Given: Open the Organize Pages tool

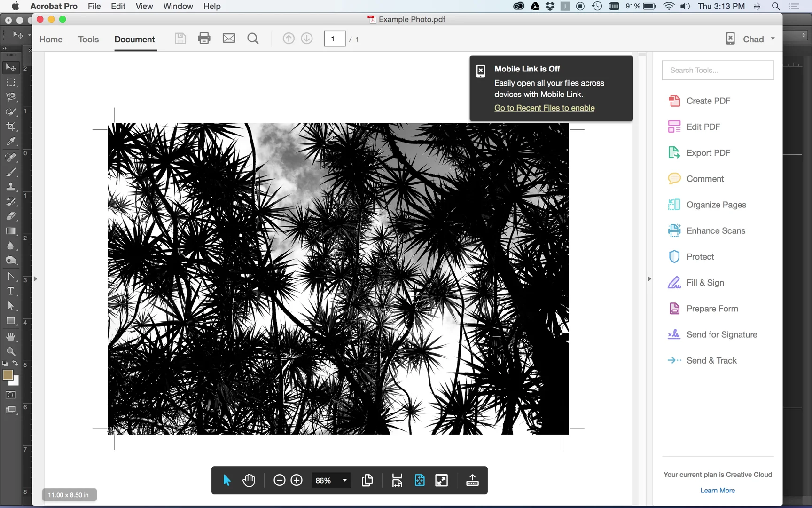Looking at the screenshot, I should (x=716, y=205).
